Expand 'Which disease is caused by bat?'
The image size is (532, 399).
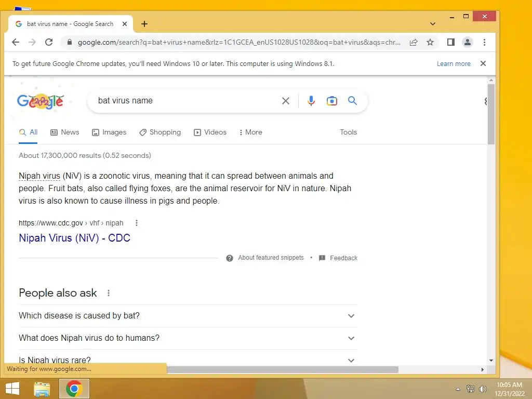(188, 316)
